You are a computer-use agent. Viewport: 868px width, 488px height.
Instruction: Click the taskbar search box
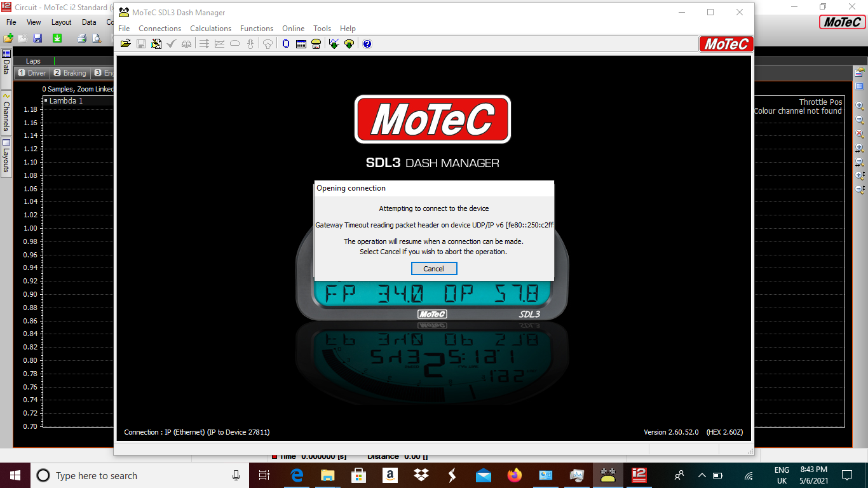(x=140, y=475)
